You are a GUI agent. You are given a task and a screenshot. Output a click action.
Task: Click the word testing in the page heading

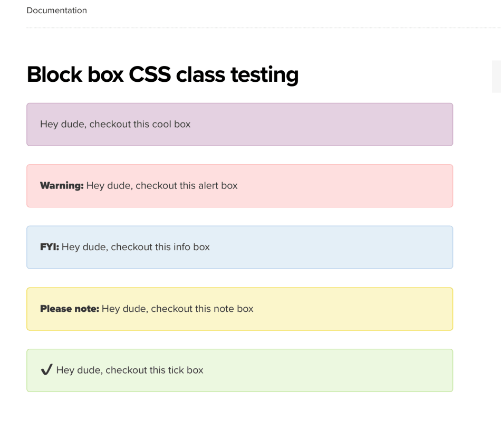click(264, 74)
